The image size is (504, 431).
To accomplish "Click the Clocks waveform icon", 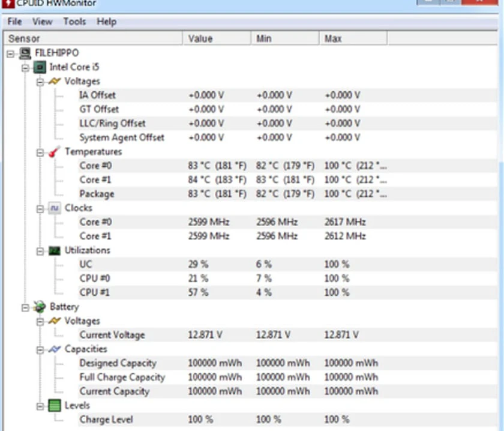I will 55,208.
